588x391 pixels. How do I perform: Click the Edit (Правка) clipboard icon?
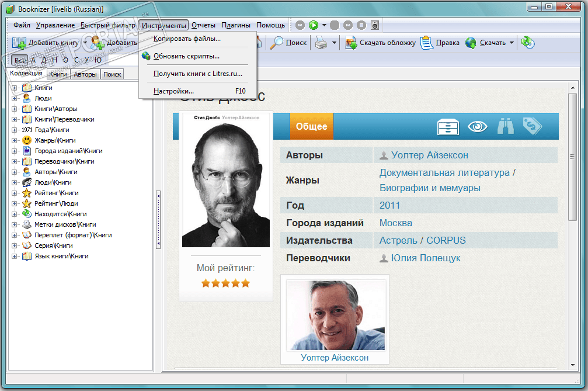[427, 43]
